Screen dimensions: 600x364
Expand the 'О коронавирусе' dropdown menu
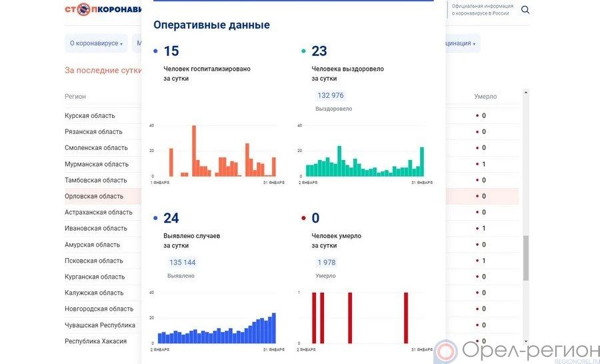[x=96, y=44]
